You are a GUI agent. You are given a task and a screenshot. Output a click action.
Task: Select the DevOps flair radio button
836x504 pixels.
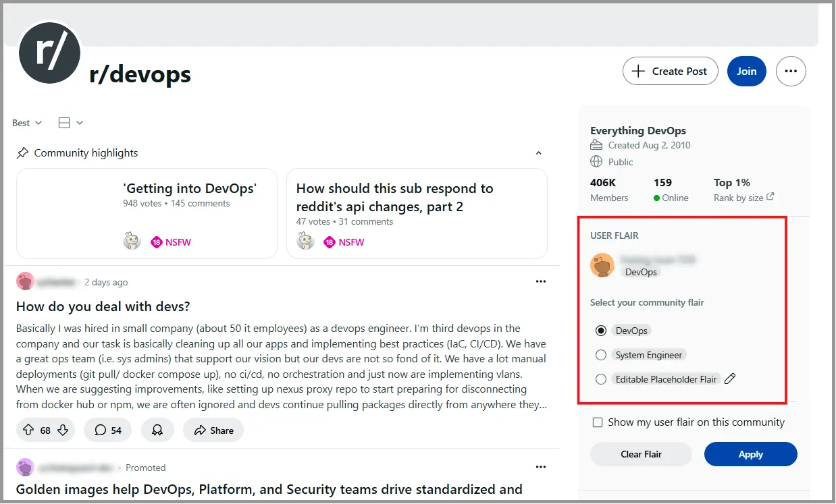point(601,331)
